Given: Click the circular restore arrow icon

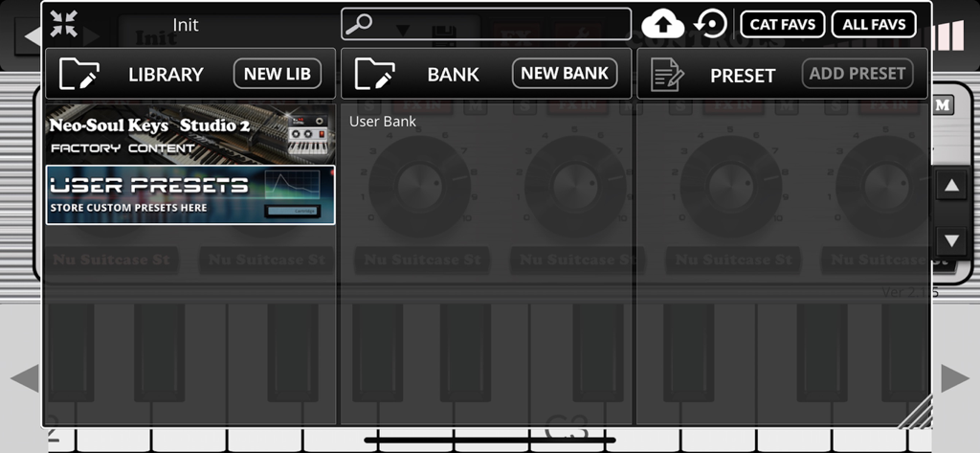Looking at the screenshot, I should [711, 24].
